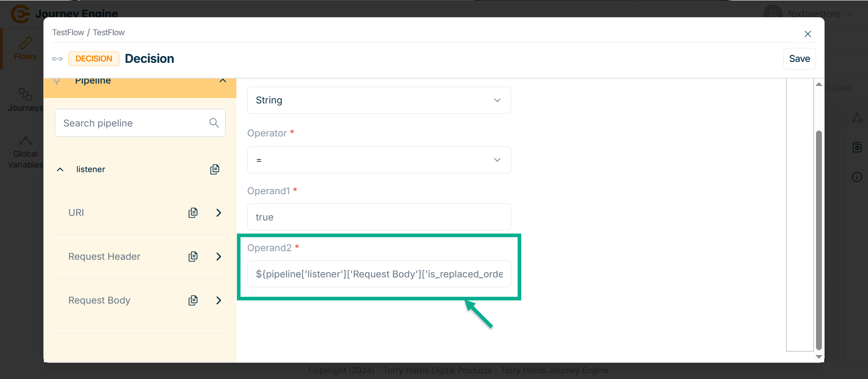Expand the Request Header item
The width and height of the screenshot is (868, 379).
[x=219, y=257]
